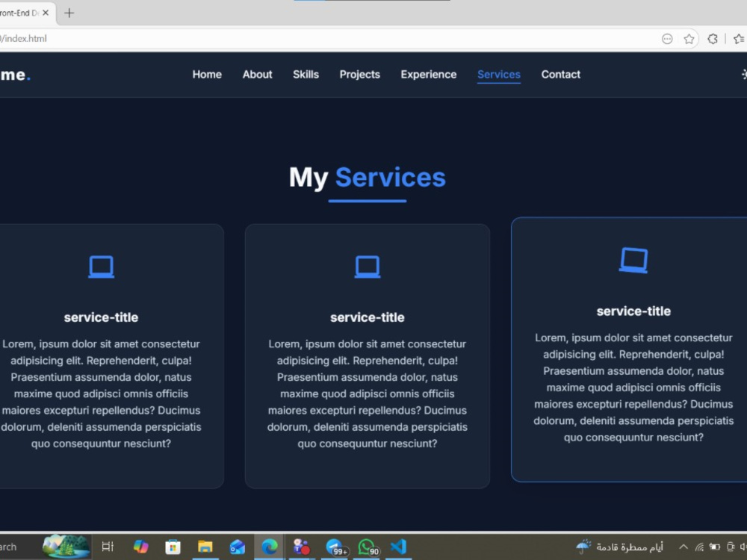This screenshot has height=560, width=747.
Task: Expand hidden system tray icons chevron
Action: [684, 547]
